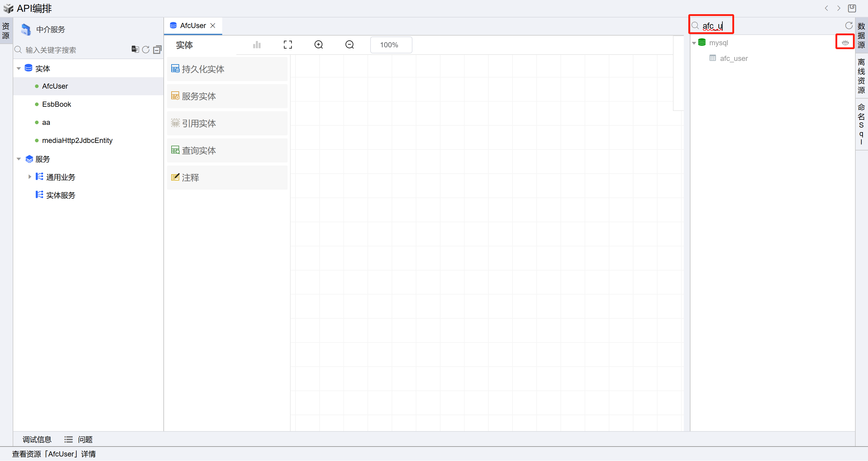Viewport: 868px width, 461px height.
Task: Refresh the resource tree in left panel
Action: tap(146, 49)
